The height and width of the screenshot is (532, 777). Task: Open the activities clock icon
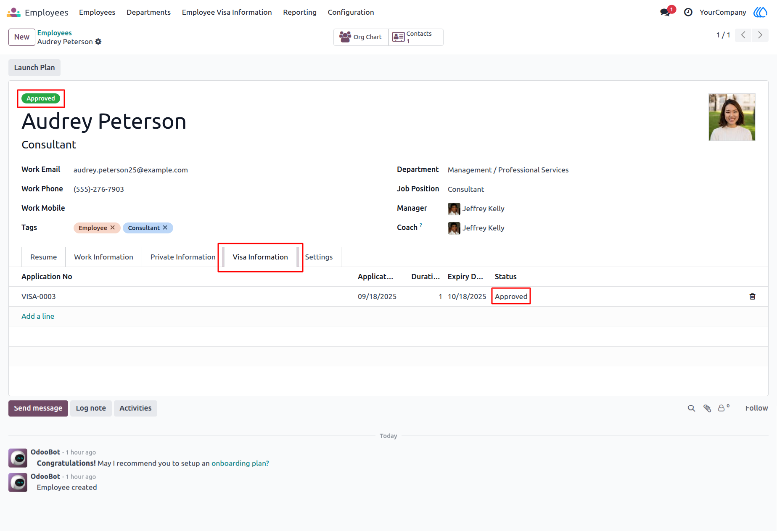point(688,12)
